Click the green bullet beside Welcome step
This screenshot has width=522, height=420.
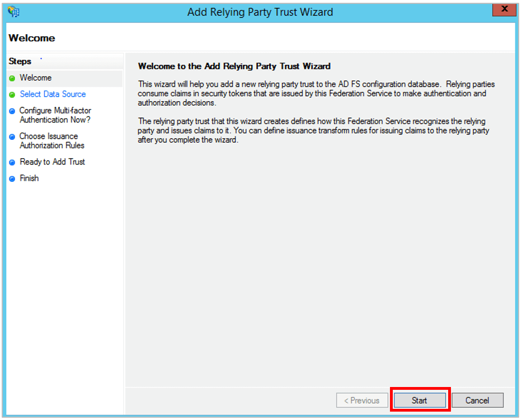pos(12,78)
